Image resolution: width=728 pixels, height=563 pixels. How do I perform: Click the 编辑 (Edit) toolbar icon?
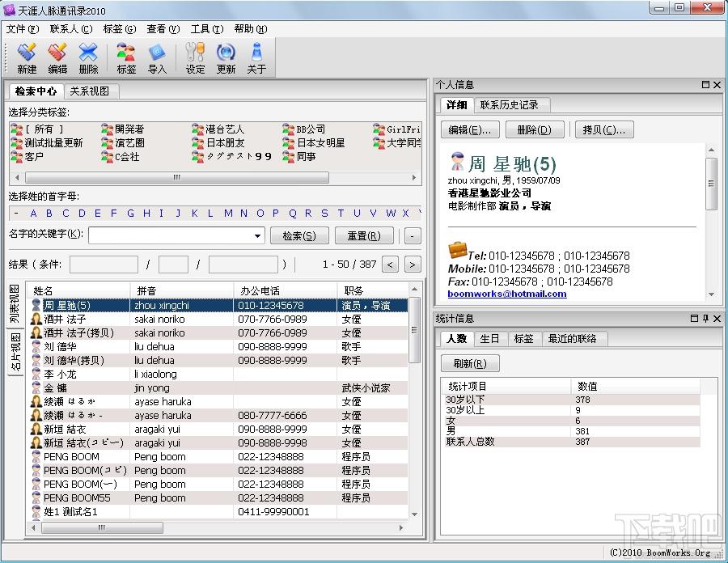tap(57, 58)
